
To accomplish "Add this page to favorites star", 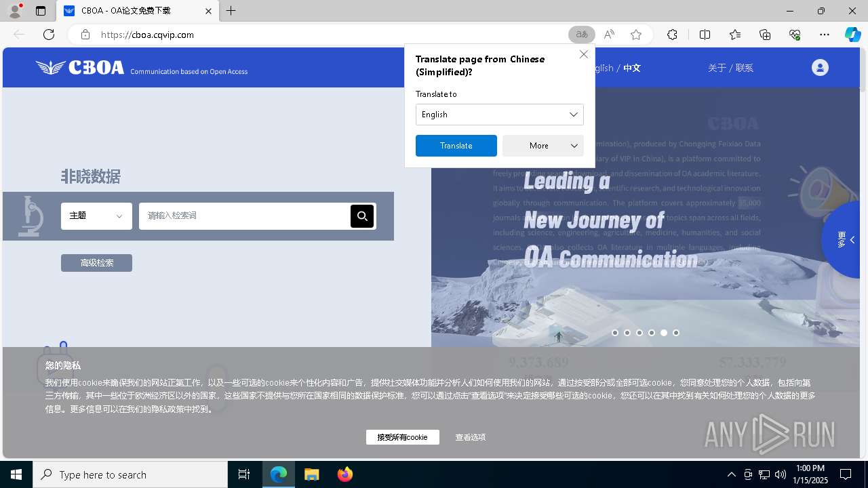I will [x=636, y=35].
